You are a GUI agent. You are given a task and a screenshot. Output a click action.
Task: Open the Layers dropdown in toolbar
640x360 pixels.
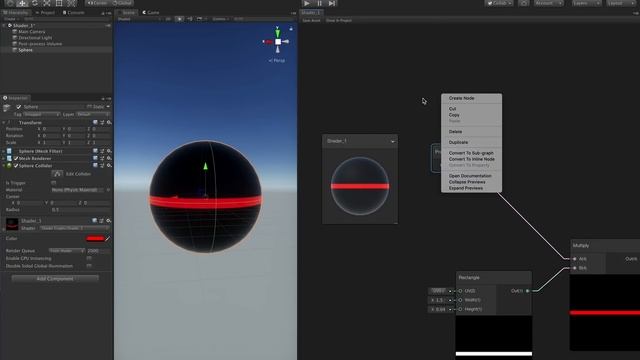(586, 3)
